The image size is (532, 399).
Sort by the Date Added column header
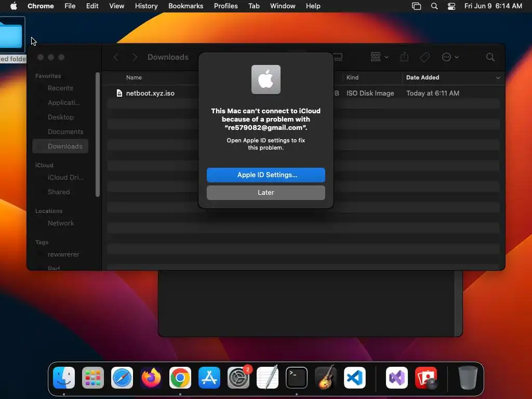[422, 78]
